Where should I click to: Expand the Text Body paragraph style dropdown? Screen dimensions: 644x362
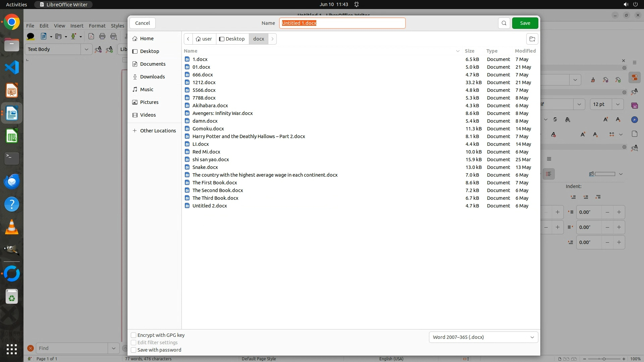point(86,49)
